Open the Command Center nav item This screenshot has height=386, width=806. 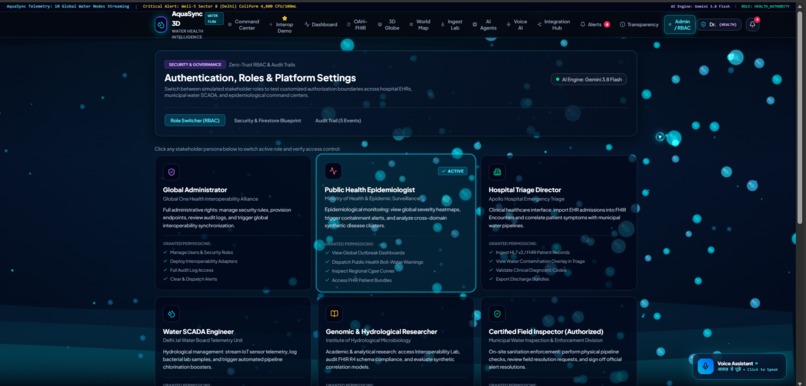click(x=244, y=25)
